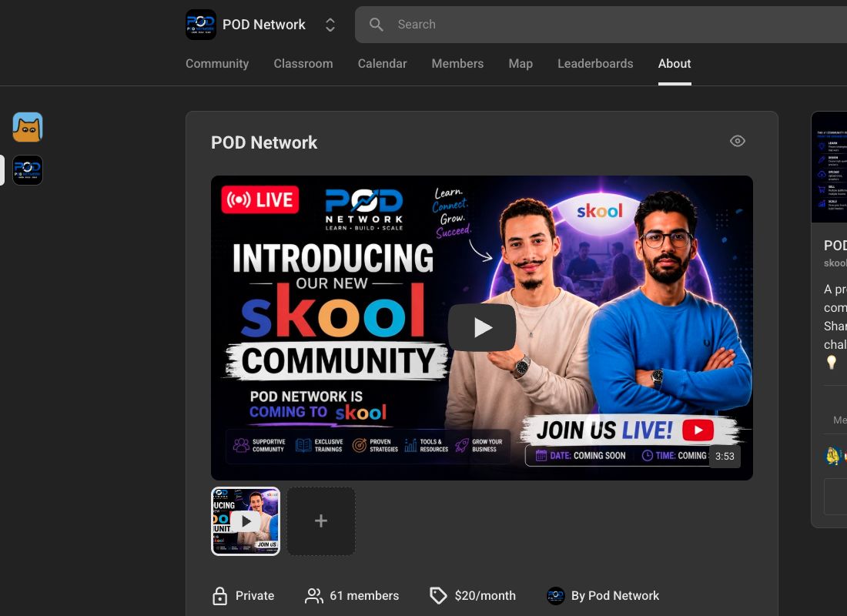Click the POD Network header group name
Screen dimensions: 847x616
point(264,25)
